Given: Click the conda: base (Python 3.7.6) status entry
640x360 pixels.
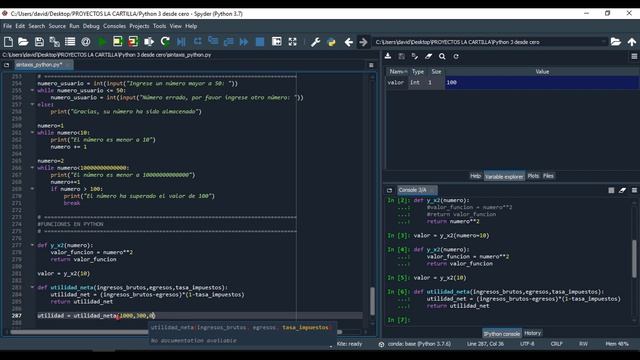Looking at the screenshot, I should tap(419, 344).
